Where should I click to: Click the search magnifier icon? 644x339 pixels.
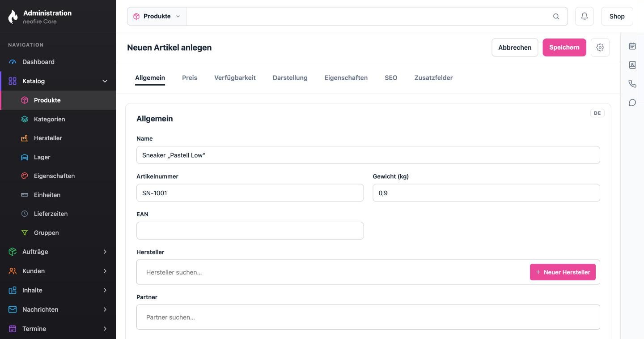click(x=556, y=17)
